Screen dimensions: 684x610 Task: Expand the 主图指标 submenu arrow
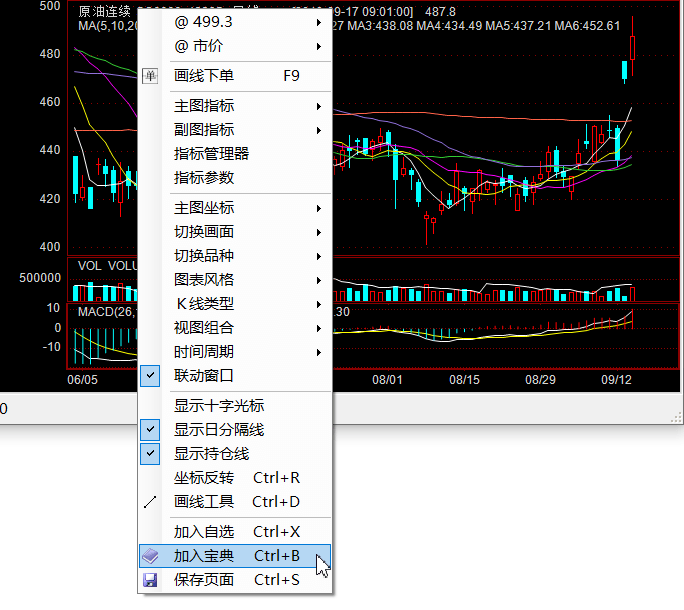(319, 106)
